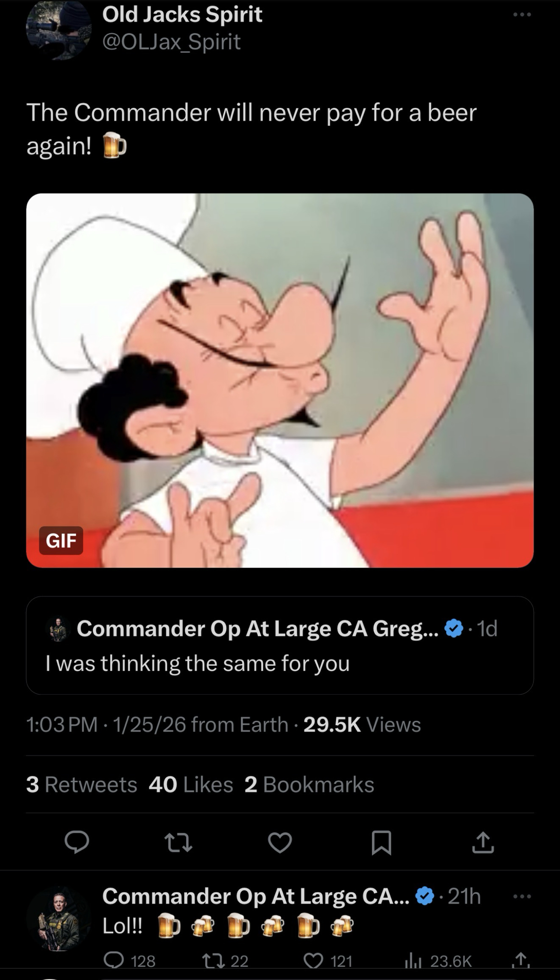Retweet the main tweet
This screenshot has height=980, width=560.
click(178, 842)
